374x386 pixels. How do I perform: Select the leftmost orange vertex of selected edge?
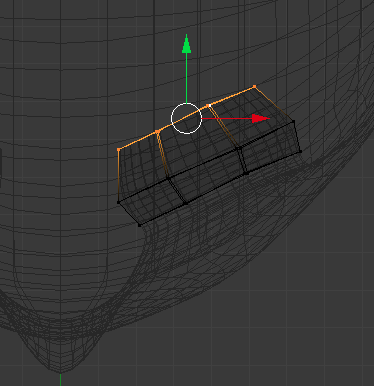119,150
